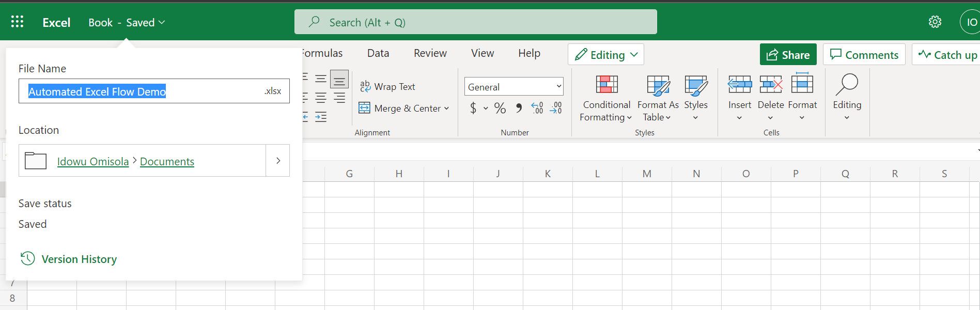980x310 pixels.
Task: Apply align right to cell text
Action: (339, 98)
